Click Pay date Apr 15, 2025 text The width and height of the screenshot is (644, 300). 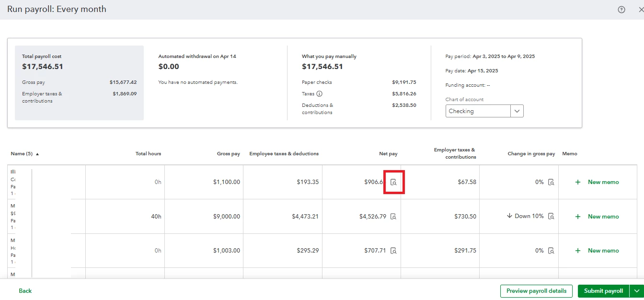(x=472, y=71)
